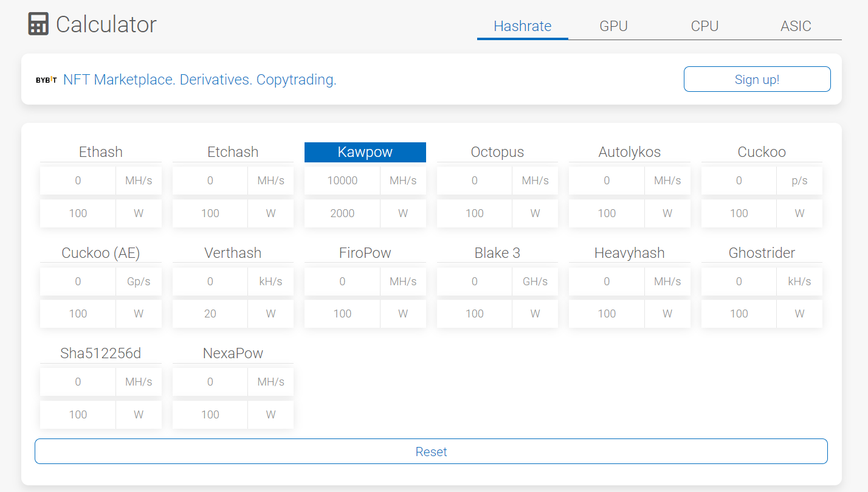Disable the highlighted Kawpow algorithm
The image size is (868, 492).
click(365, 152)
